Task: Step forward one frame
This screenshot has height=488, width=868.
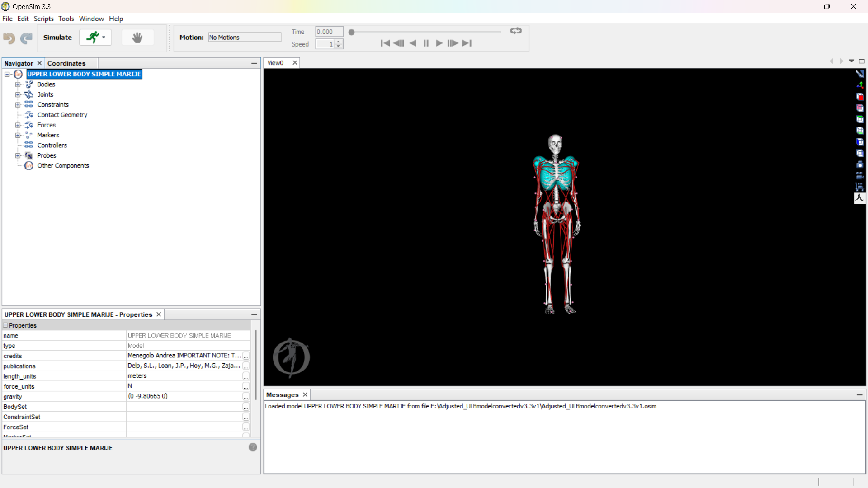Action: [453, 43]
